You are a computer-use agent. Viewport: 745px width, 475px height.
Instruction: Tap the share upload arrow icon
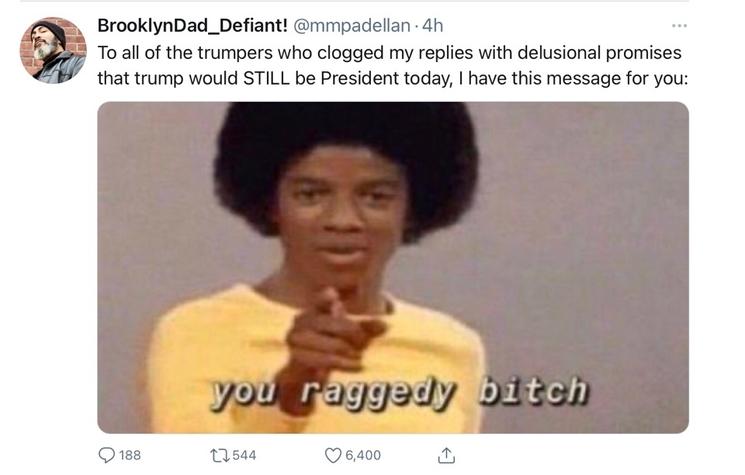(x=446, y=455)
